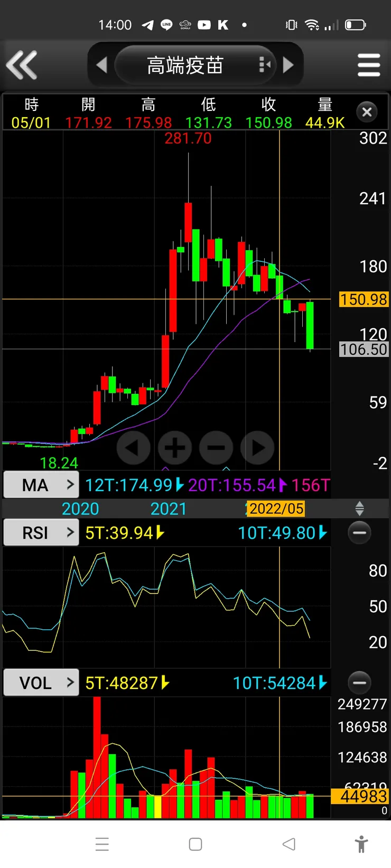Screen dimensions: 391x868
Task: Open stock list icon beside 高端疫苗
Action: click(x=265, y=65)
